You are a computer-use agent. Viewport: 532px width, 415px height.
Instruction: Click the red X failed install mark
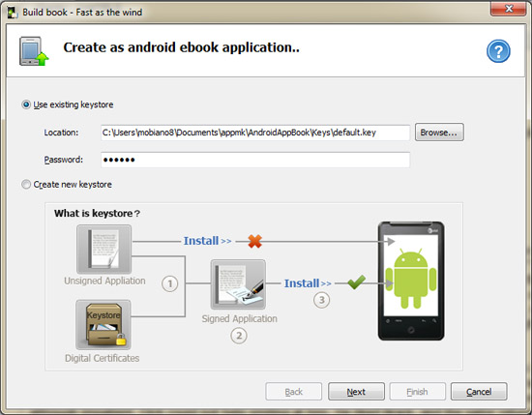pos(254,241)
